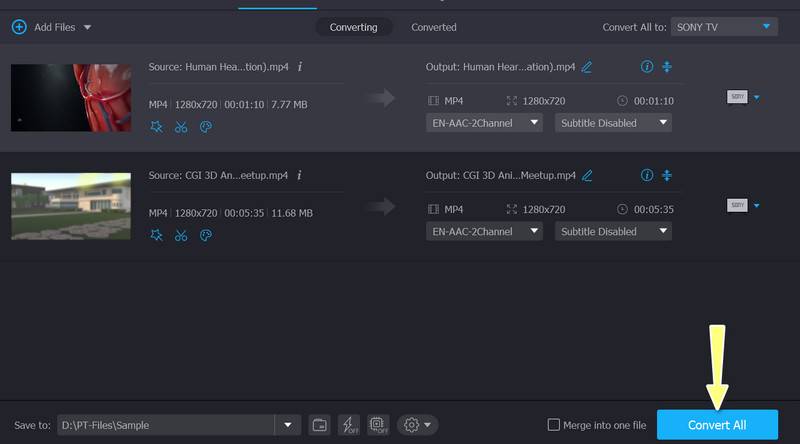Click the scissors cut icon for Human Heart video
Image resolution: width=800 pixels, height=444 pixels.
click(x=181, y=127)
